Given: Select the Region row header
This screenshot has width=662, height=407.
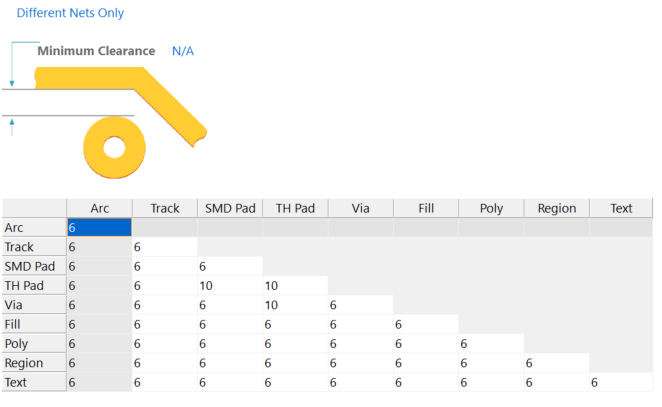Looking at the screenshot, I should 34,363.
